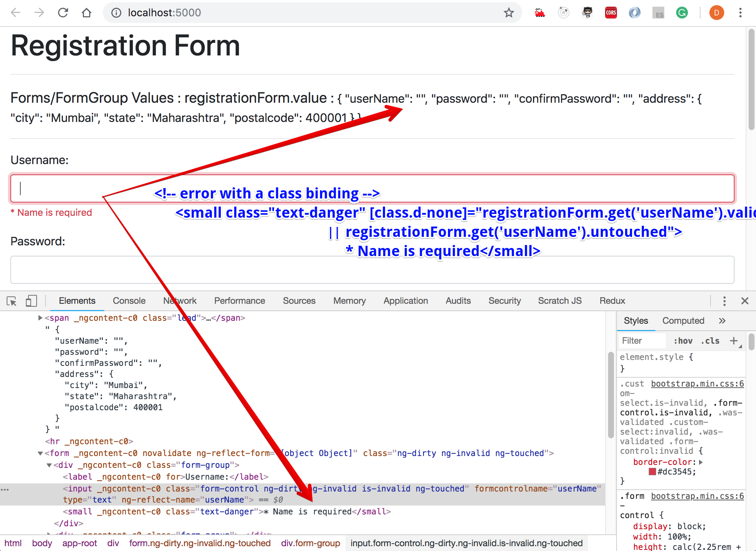The width and height of the screenshot is (756, 551).
Task: Collapse the form element tree node
Action: click(40, 453)
